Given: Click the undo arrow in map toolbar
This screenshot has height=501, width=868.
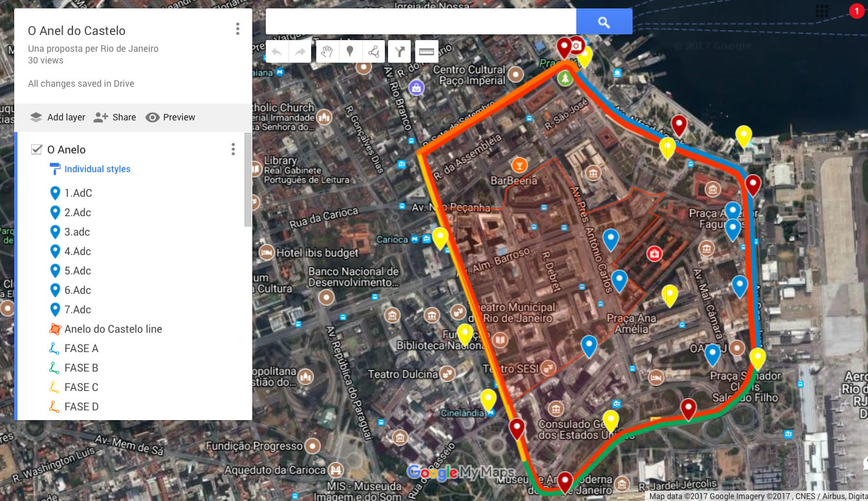Looking at the screenshot, I should click(277, 52).
